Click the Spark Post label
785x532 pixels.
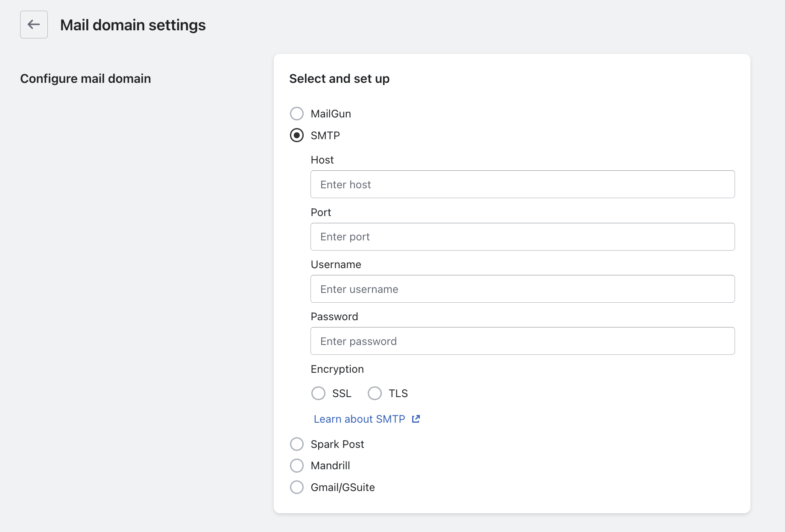tap(337, 444)
